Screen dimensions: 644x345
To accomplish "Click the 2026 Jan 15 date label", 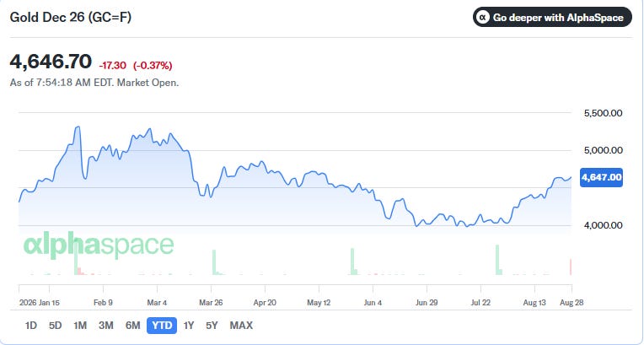I will pyautogui.click(x=40, y=303).
